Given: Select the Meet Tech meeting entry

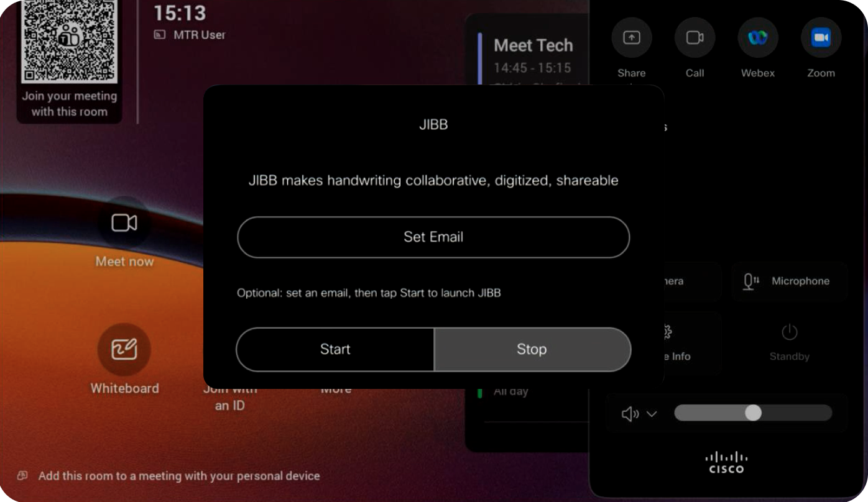Looking at the screenshot, I should coord(533,45).
